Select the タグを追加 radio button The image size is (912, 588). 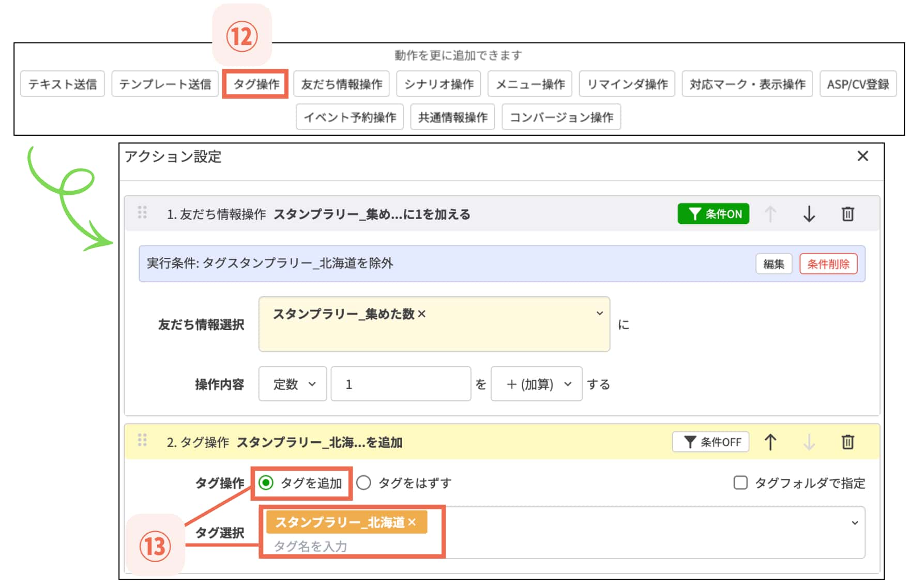point(266,483)
